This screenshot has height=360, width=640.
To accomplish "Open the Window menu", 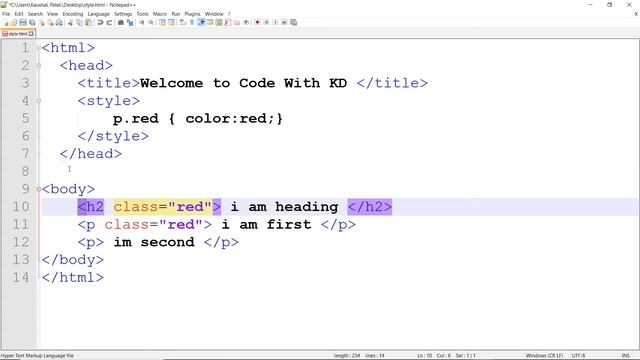I will point(214,14).
